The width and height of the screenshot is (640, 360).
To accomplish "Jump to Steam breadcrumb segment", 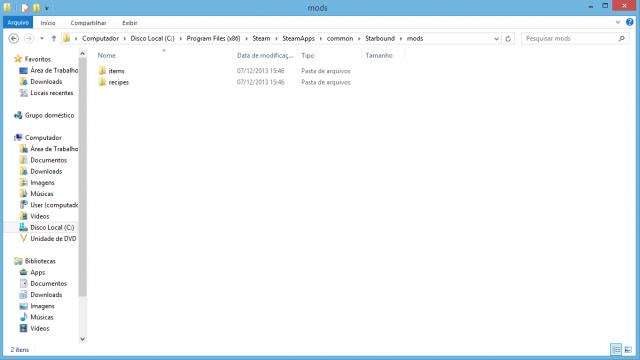I will (x=261, y=38).
